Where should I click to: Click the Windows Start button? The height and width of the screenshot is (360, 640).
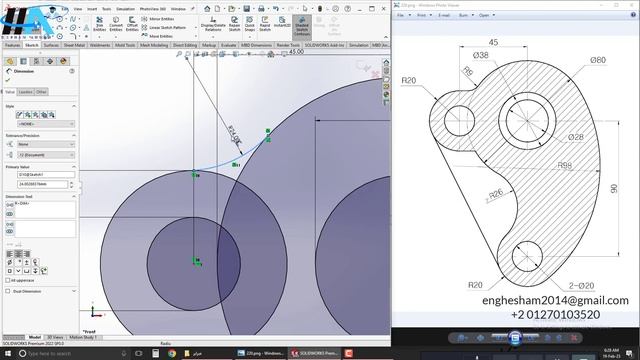[x=8, y=353]
